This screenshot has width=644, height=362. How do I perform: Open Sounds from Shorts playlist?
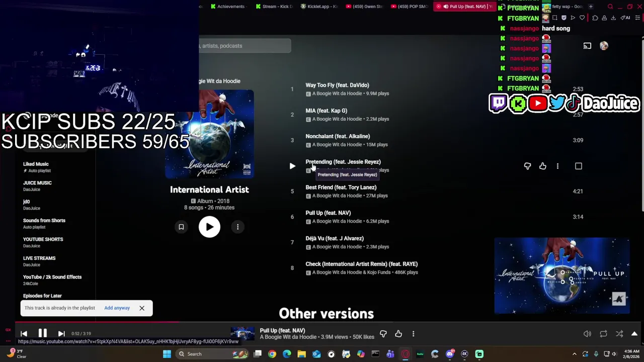click(44, 224)
